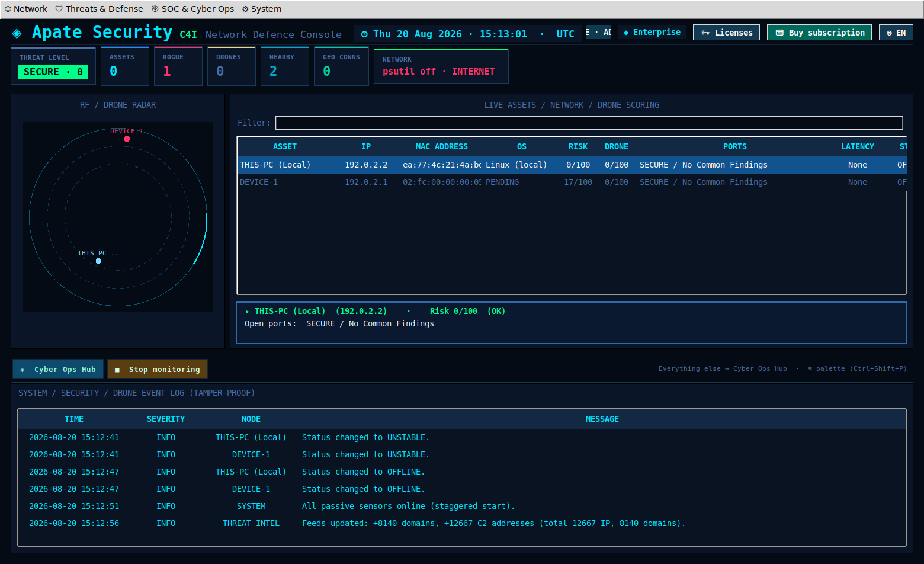
Task: Sort event log by TIME header
Action: (74, 419)
